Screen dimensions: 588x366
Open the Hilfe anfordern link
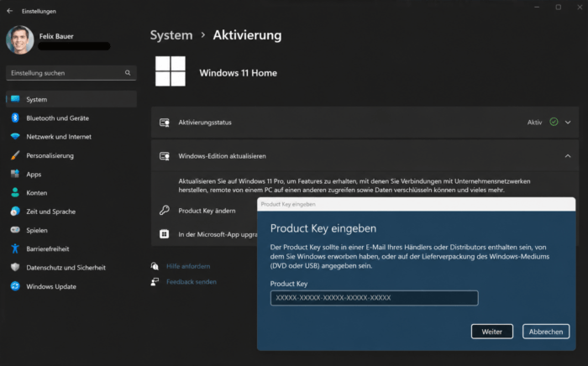(188, 266)
